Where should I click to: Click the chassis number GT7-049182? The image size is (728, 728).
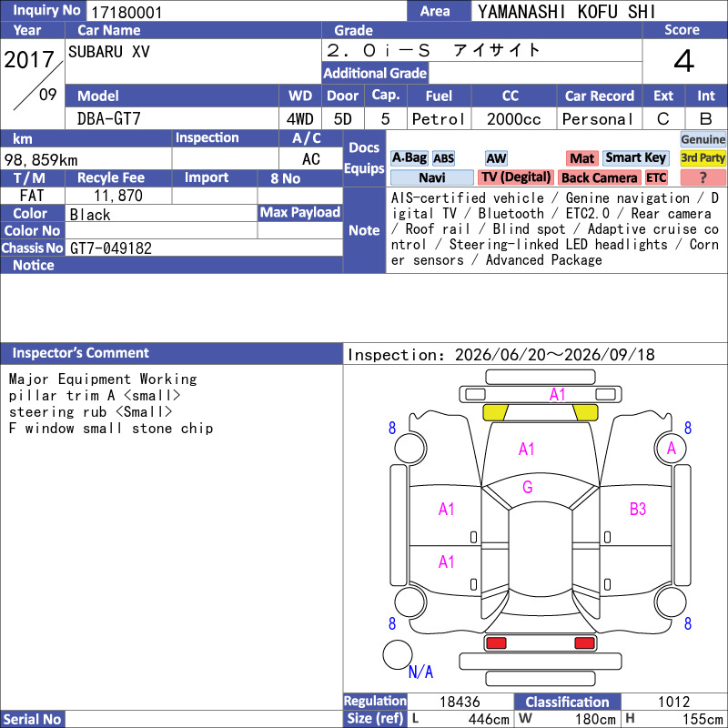[x=111, y=248]
